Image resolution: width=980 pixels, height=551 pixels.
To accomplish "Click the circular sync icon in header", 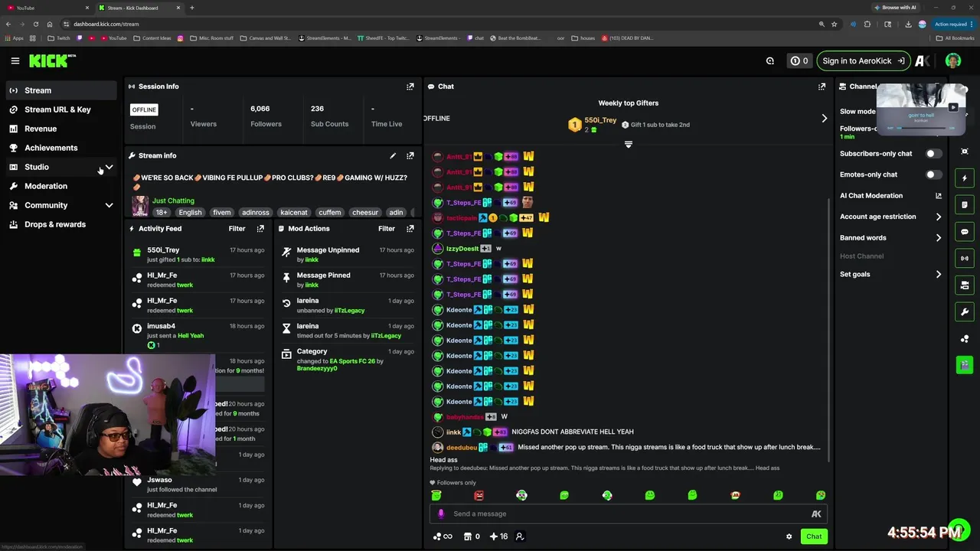I will pos(770,60).
